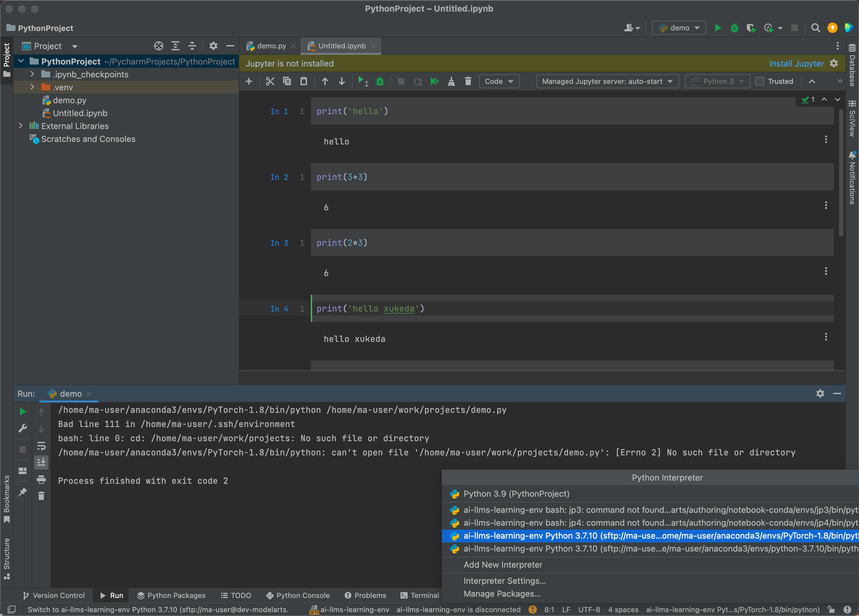Toggle soft-wrap in Run console
Image resolution: width=859 pixels, height=616 pixels.
pyautogui.click(x=41, y=446)
